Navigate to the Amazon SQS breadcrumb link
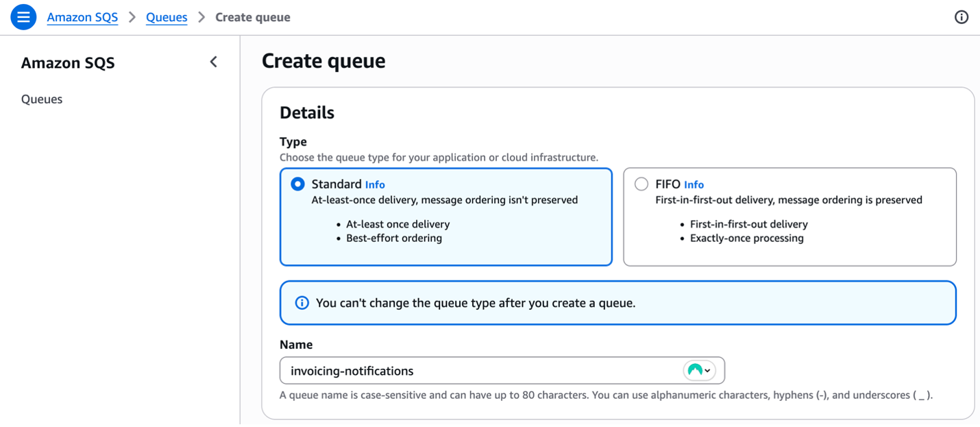The image size is (980, 427). pyautogui.click(x=82, y=17)
